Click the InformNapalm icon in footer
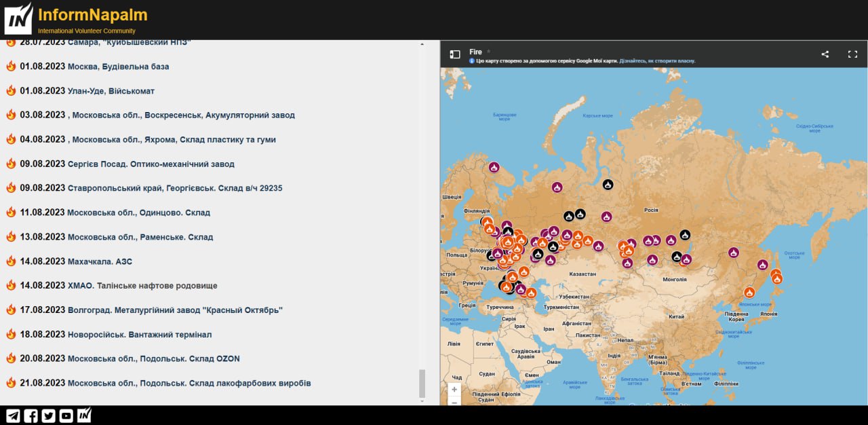Image resolution: width=868 pixels, height=425 pixels. (83, 415)
